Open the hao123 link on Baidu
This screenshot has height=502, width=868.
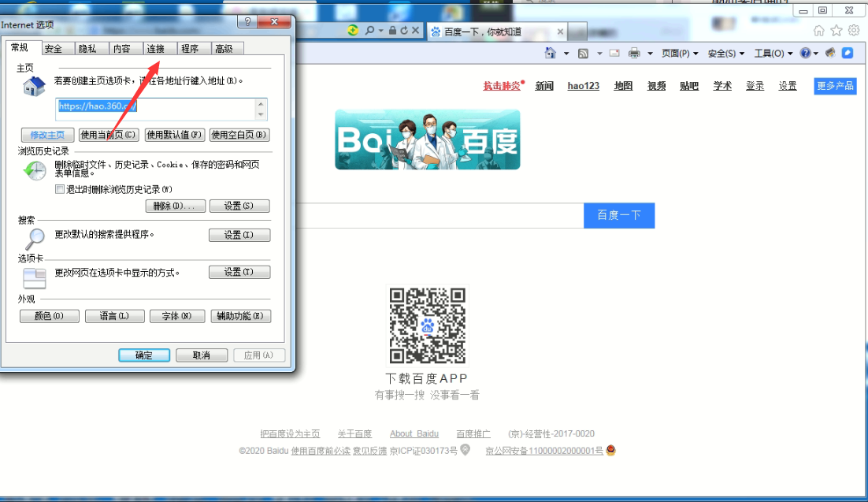click(584, 86)
